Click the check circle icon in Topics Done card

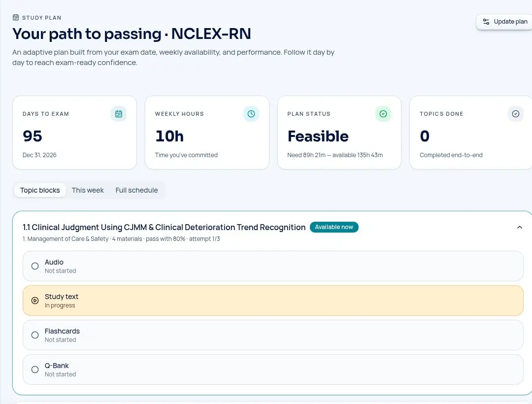point(515,114)
